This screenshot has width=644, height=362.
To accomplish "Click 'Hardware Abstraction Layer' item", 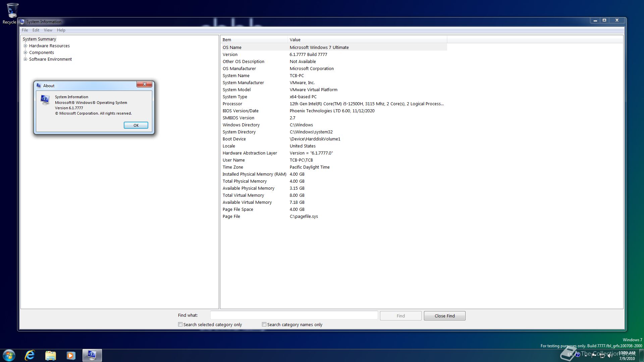I will pos(250,153).
